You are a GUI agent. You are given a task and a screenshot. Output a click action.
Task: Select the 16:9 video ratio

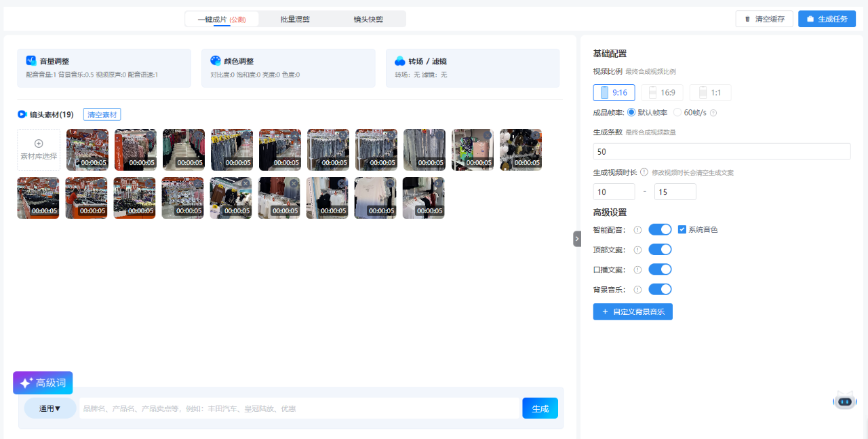(x=662, y=93)
